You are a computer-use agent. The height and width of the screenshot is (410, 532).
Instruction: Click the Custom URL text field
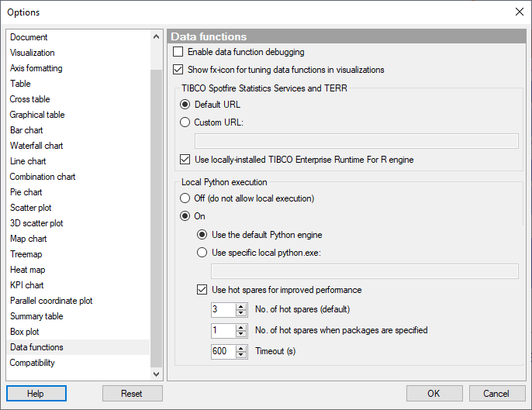[356, 141]
